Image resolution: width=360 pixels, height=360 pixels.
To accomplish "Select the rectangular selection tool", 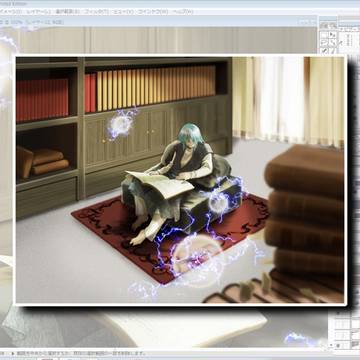I will [324, 35].
